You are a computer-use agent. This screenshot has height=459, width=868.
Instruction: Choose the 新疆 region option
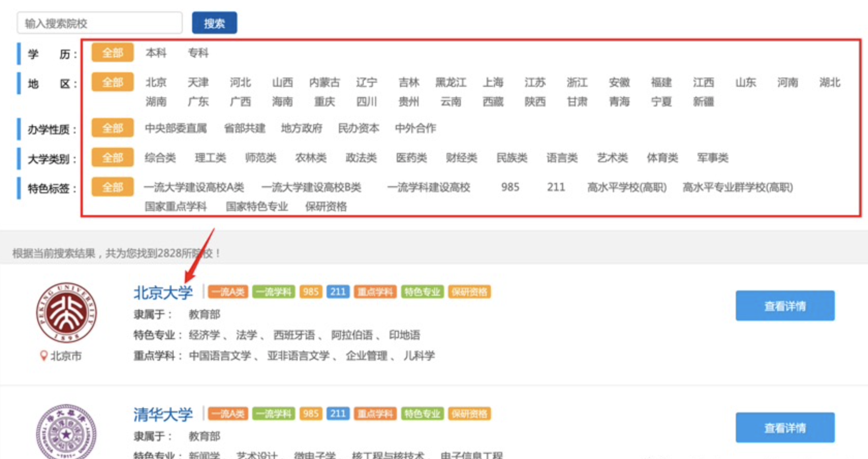click(703, 101)
